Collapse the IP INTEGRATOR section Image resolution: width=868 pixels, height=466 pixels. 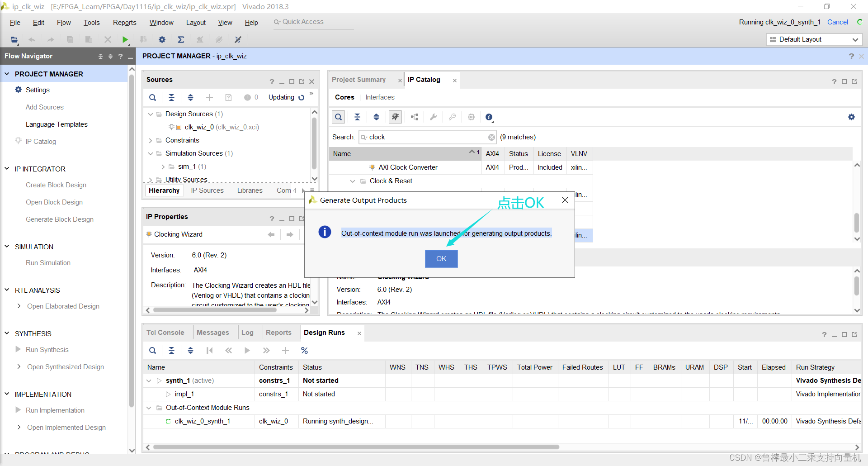point(7,169)
